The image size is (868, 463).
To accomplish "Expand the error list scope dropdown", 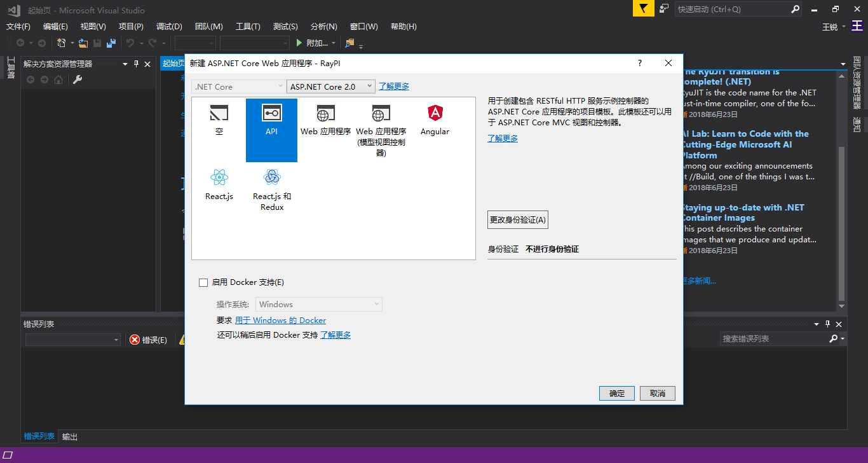I will [73, 340].
